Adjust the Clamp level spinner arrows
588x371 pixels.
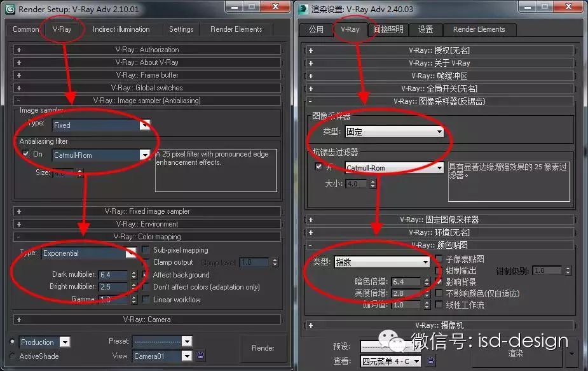point(275,262)
